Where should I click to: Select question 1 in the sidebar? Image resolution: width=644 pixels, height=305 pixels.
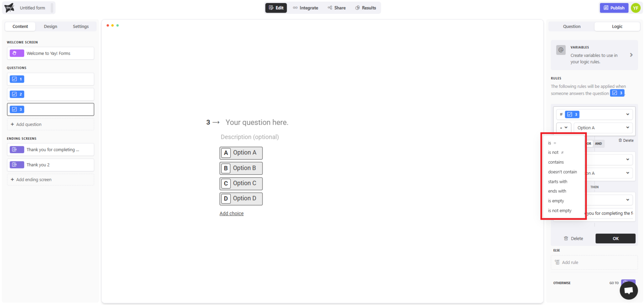pyautogui.click(x=50, y=79)
